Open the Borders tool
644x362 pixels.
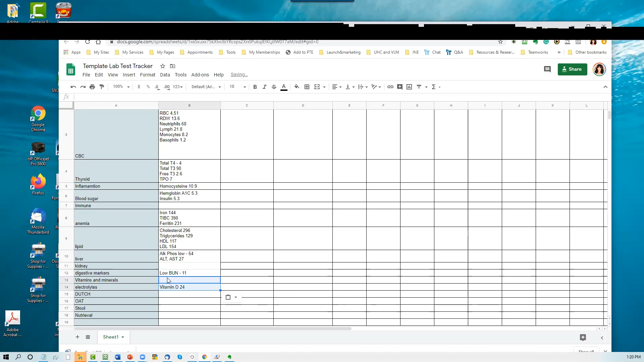point(307,87)
